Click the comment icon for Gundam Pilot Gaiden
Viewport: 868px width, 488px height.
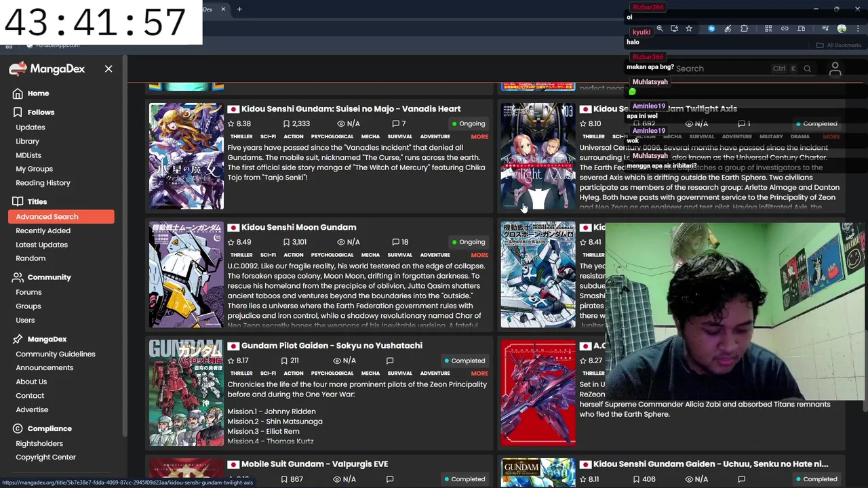(x=390, y=361)
